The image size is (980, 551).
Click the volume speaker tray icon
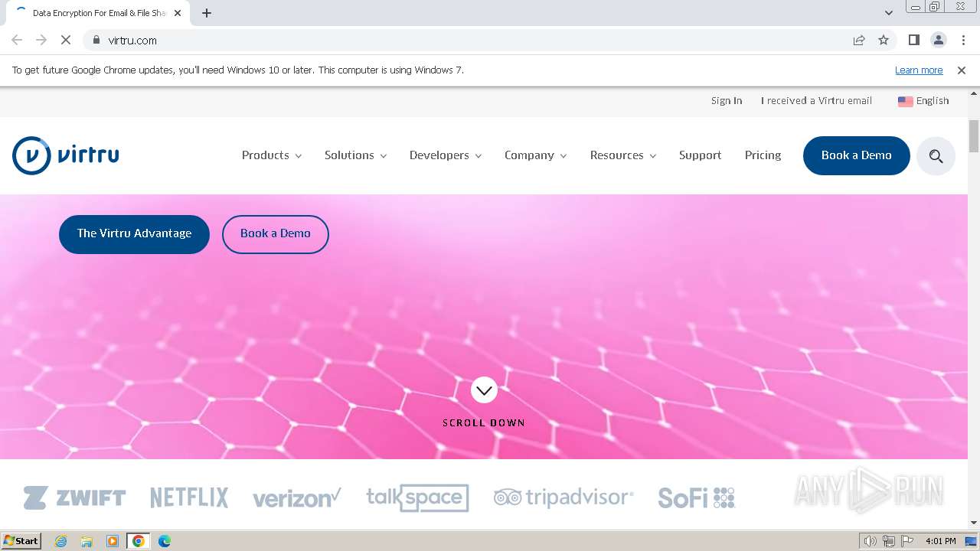(x=871, y=541)
